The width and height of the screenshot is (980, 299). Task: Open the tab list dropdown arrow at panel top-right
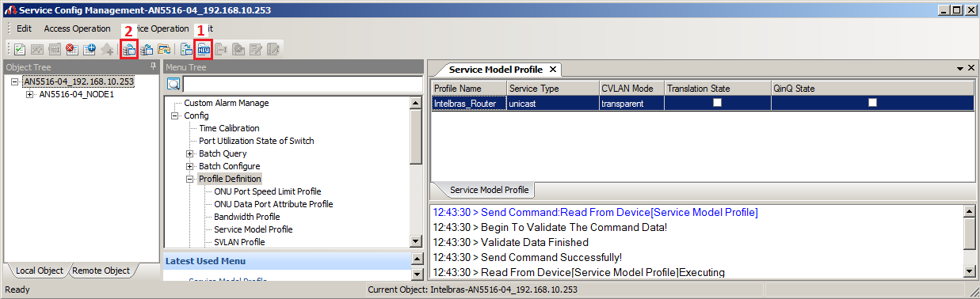(x=960, y=70)
